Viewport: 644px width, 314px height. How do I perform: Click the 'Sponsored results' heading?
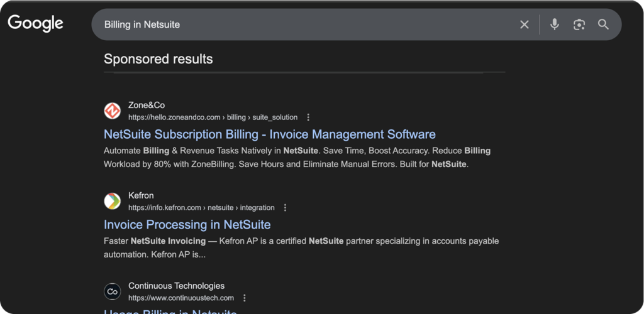click(158, 59)
